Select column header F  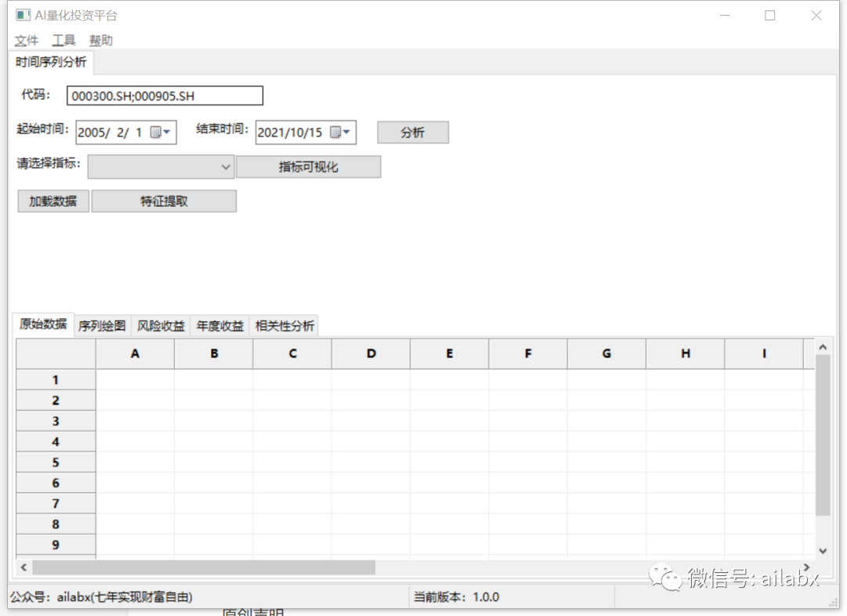click(529, 353)
